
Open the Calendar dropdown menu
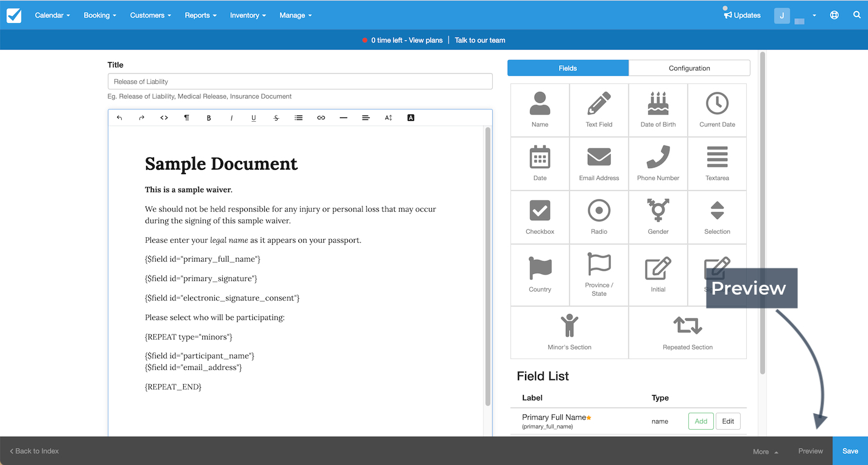click(x=52, y=15)
